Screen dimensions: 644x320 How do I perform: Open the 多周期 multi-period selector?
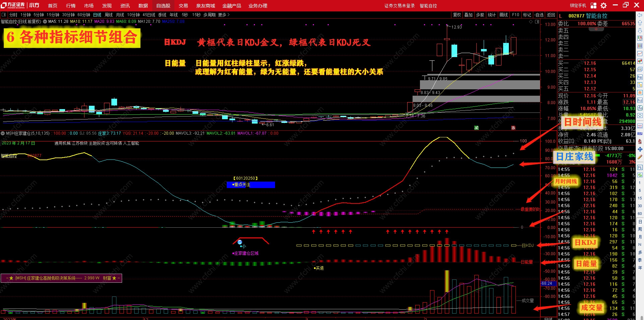(x=209, y=15)
